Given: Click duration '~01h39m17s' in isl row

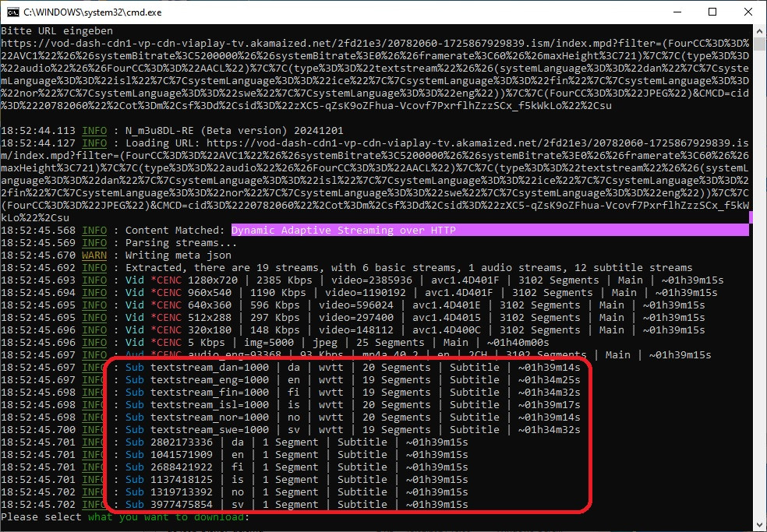Looking at the screenshot, I should [x=549, y=405].
